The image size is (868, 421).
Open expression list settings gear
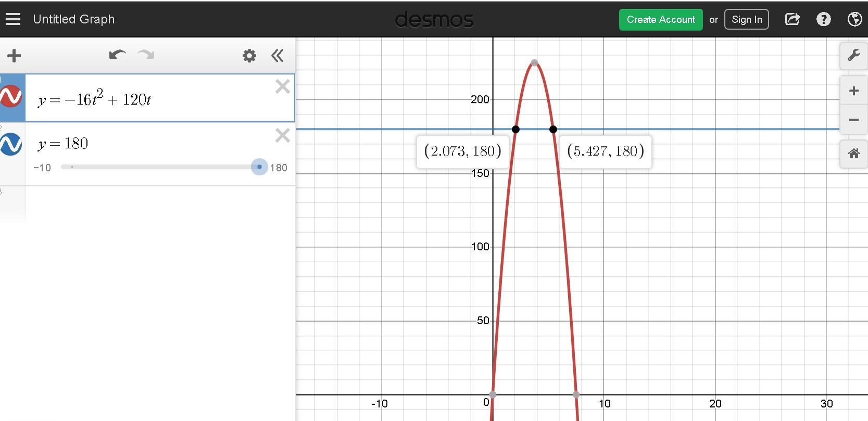249,56
